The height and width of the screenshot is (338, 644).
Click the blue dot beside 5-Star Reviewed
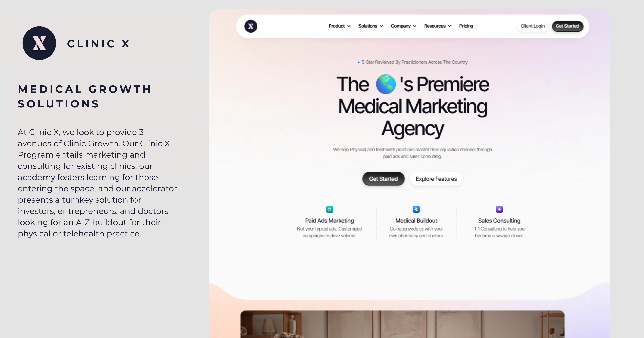coord(358,62)
